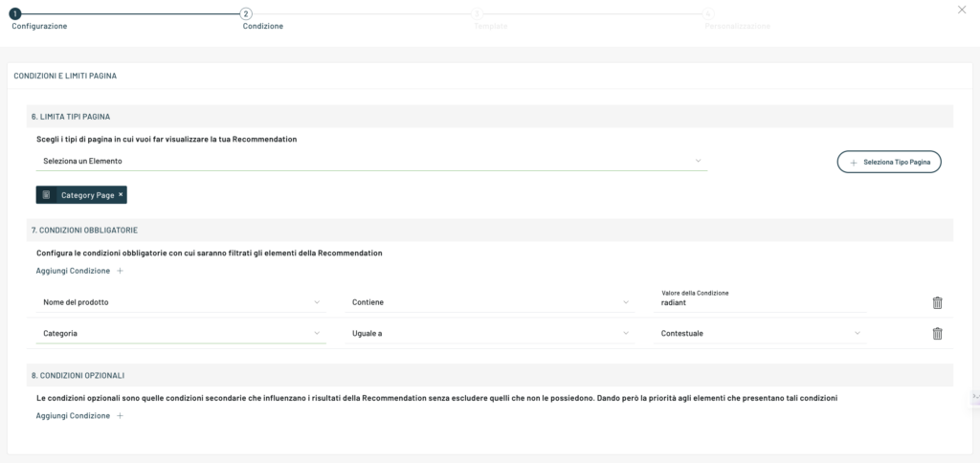Open the Uguale a operator dropdown
This screenshot has height=463, width=980.
(x=489, y=334)
